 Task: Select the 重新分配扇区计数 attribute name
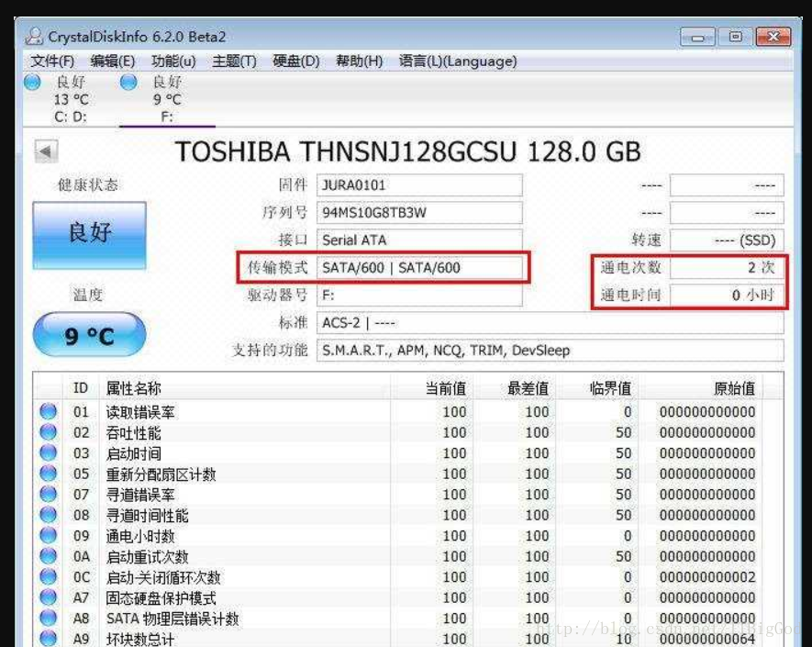point(161,474)
